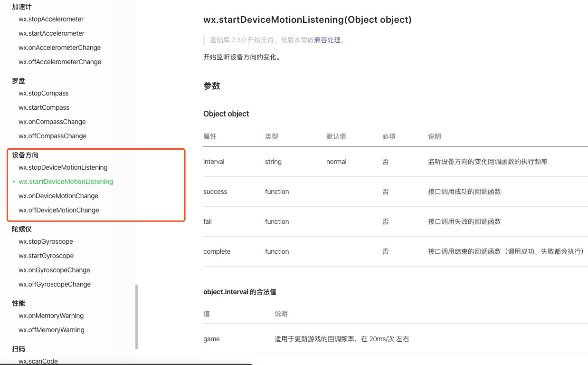
Task: Open wx.stopAccelerometer documentation
Action: [51, 19]
